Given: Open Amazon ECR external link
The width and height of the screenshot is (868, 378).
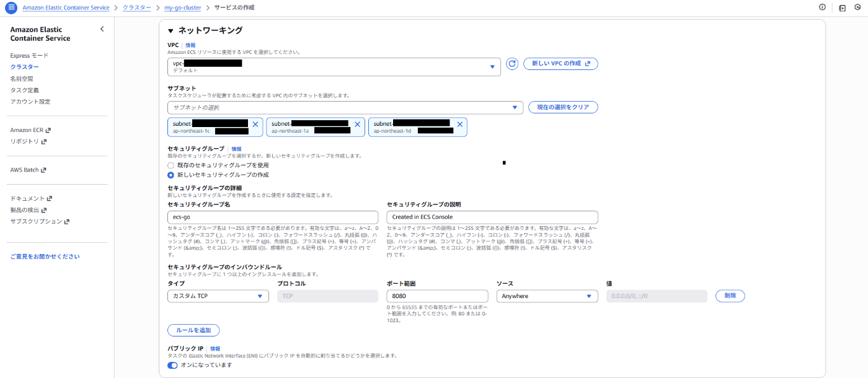Looking at the screenshot, I should coord(30,130).
